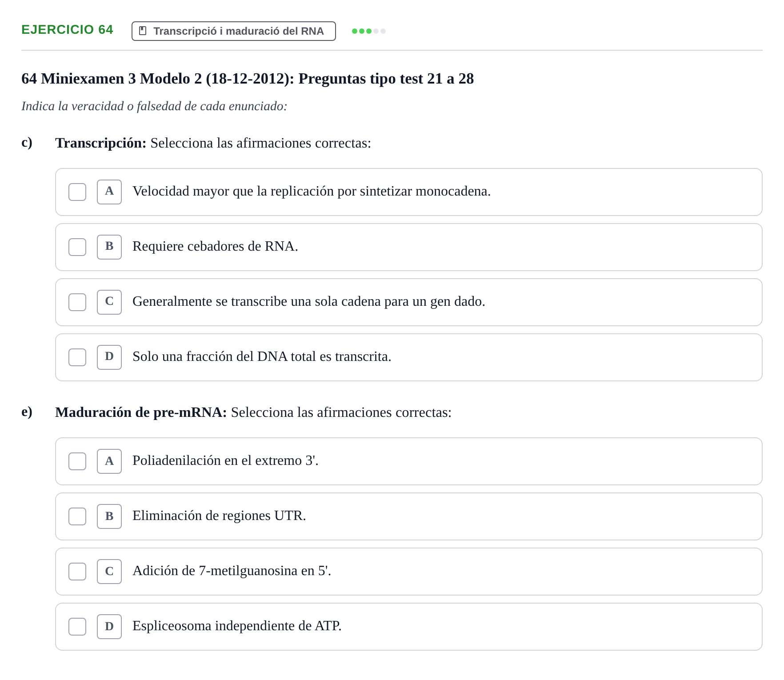
Task: Click the 'Maduración de pre-mRNA:' question heading
Action: pos(141,412)
